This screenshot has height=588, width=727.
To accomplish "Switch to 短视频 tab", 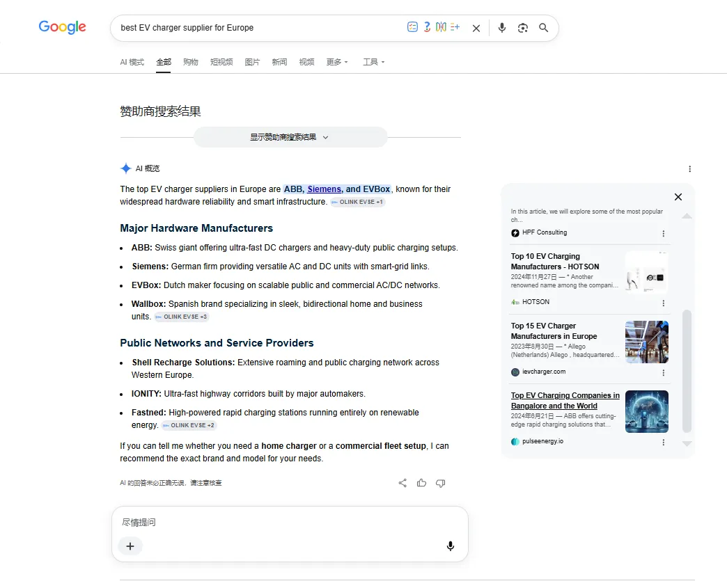I will [x=221, y=62].
